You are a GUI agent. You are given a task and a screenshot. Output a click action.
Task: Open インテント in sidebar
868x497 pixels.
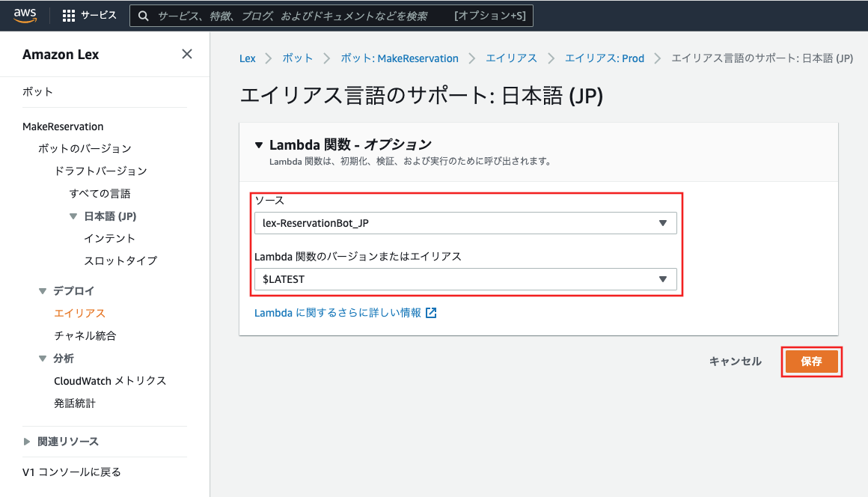(x=109, y=239)
